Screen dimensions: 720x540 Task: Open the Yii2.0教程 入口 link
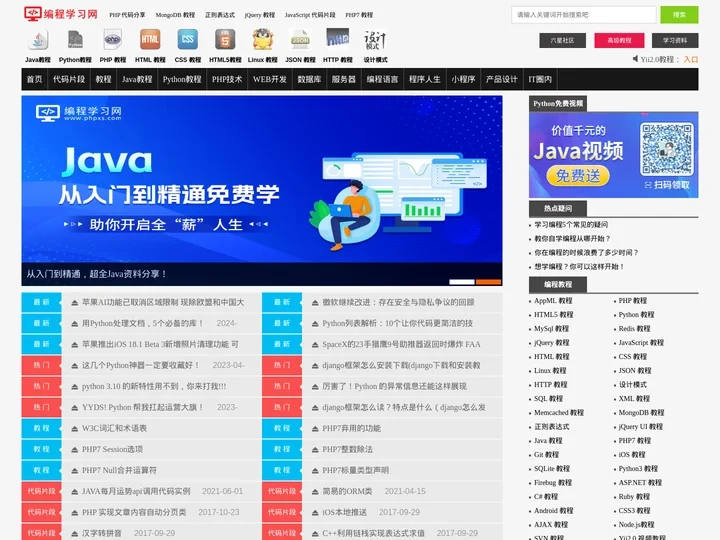(691, 59)
